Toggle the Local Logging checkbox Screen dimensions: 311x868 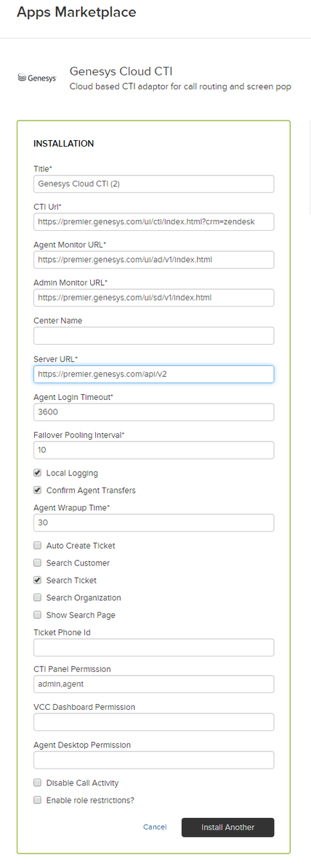coord(38,473)
